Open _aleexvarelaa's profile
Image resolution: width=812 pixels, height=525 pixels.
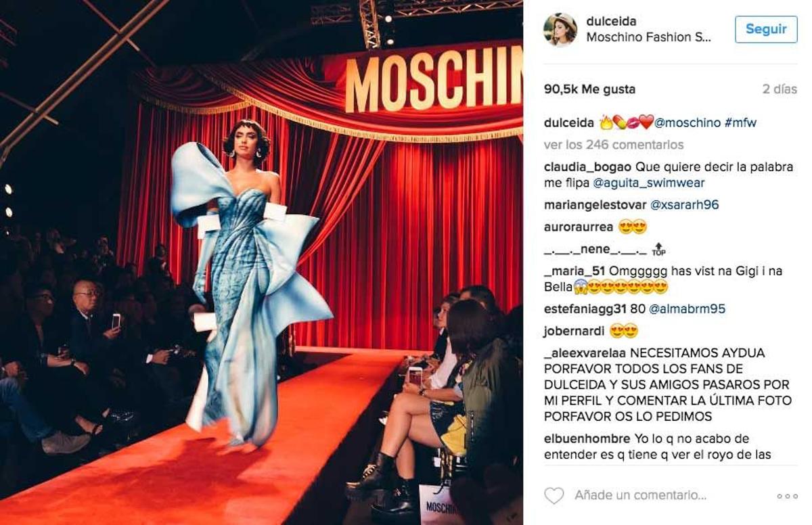[x=585, y=353]
